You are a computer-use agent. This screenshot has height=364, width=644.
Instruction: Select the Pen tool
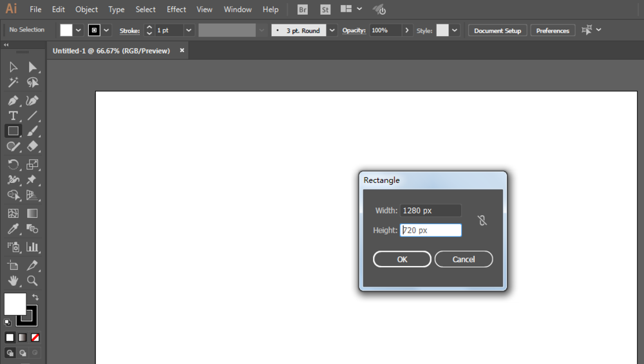(x=13, y=101)
